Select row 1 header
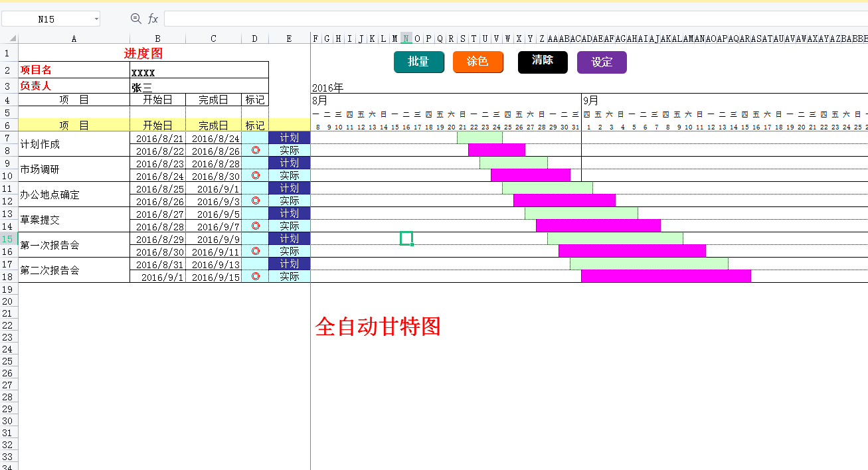 (9, 53)
